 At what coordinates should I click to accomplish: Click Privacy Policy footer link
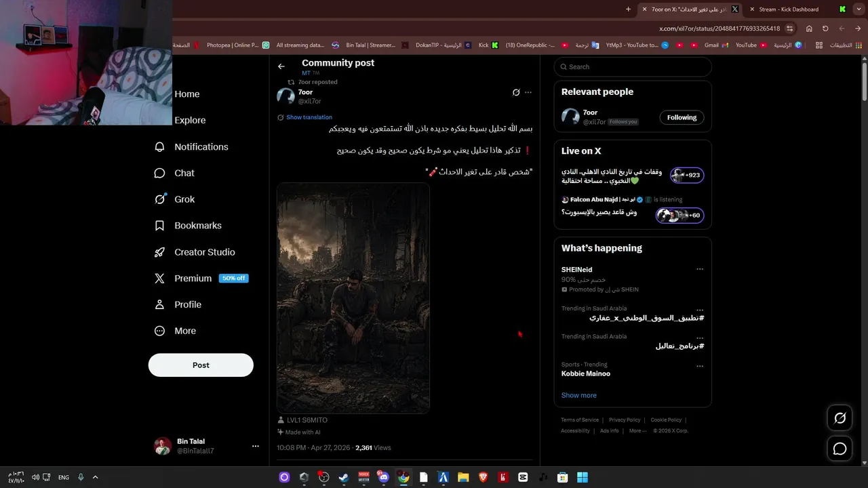[x=625, y=420]
